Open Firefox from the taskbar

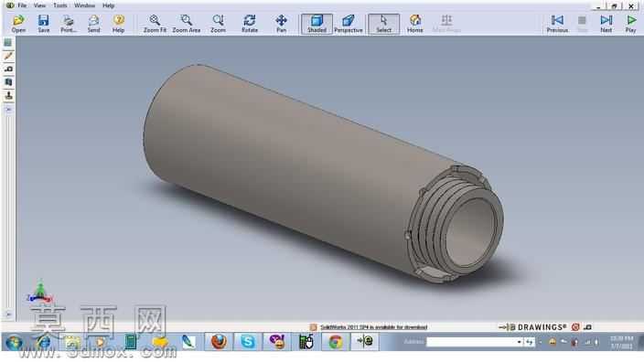click(x=219, y=342)
